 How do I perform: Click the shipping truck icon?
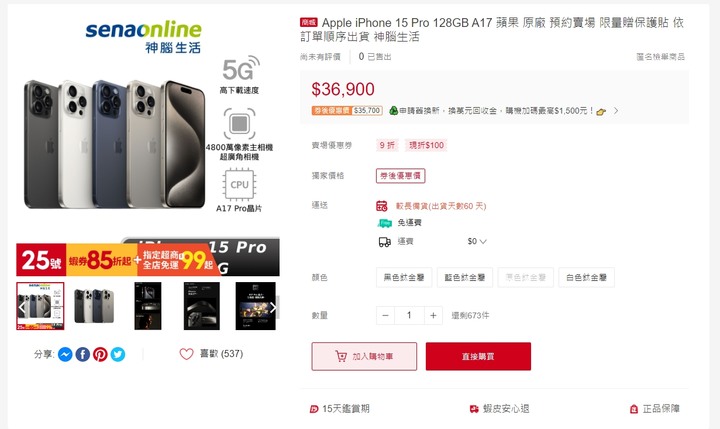[384, 242]
